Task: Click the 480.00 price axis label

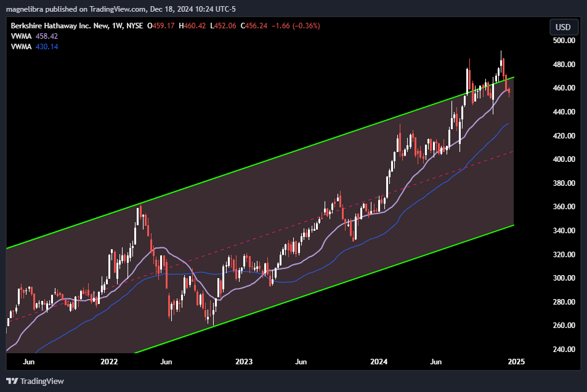Action: click(x=564, y=65)
